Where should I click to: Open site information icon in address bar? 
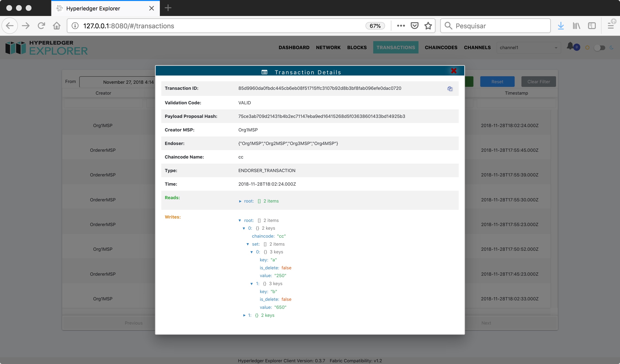tap(75, 26)
